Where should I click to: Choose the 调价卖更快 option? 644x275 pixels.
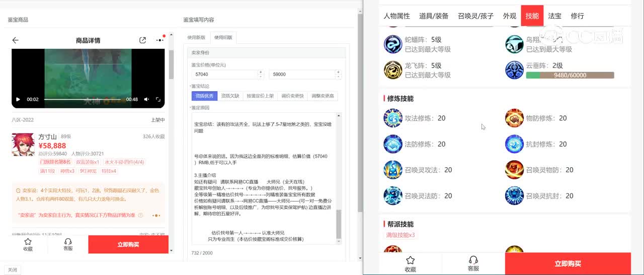[x=292, y=96]
